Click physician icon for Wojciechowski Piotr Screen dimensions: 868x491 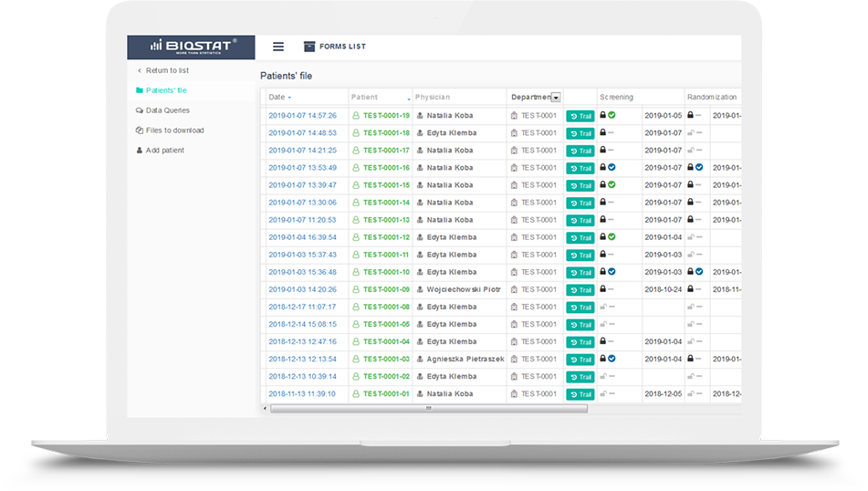(420, 289)
